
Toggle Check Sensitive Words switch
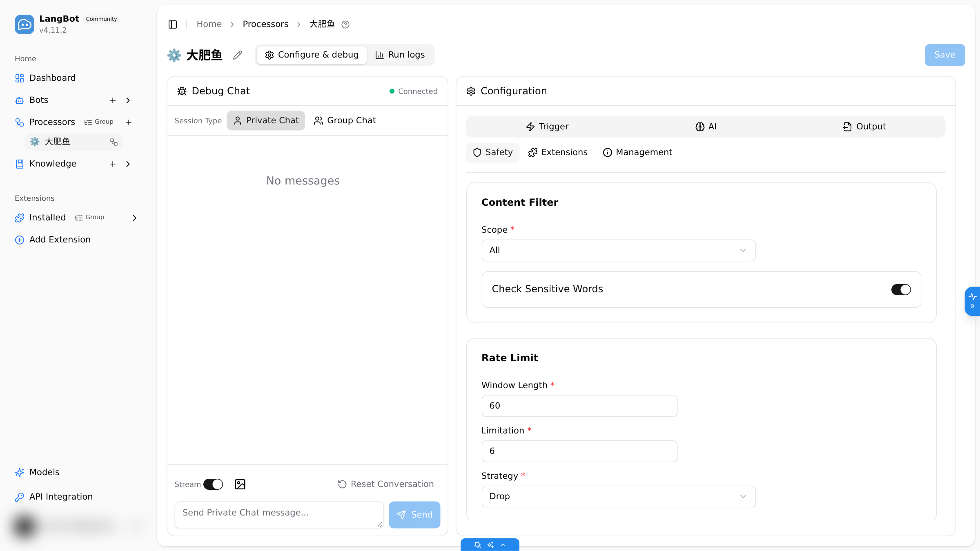pos(901,290)
